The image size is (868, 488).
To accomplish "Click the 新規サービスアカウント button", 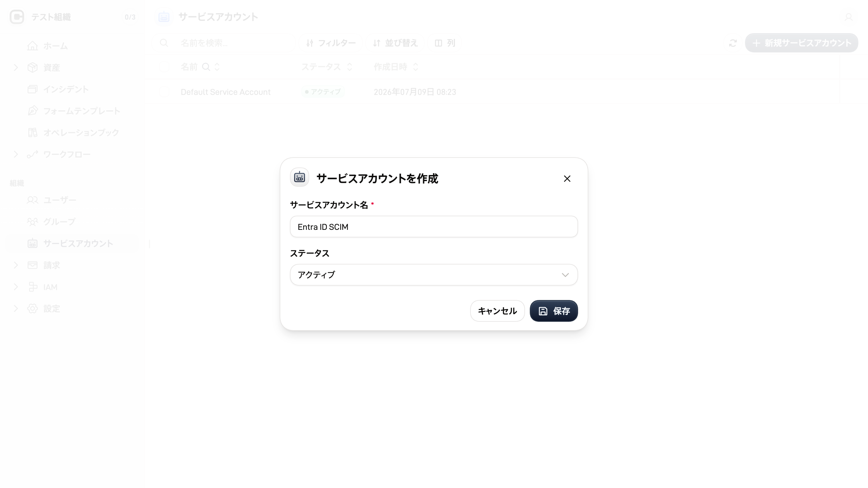I will click(802, 43).
